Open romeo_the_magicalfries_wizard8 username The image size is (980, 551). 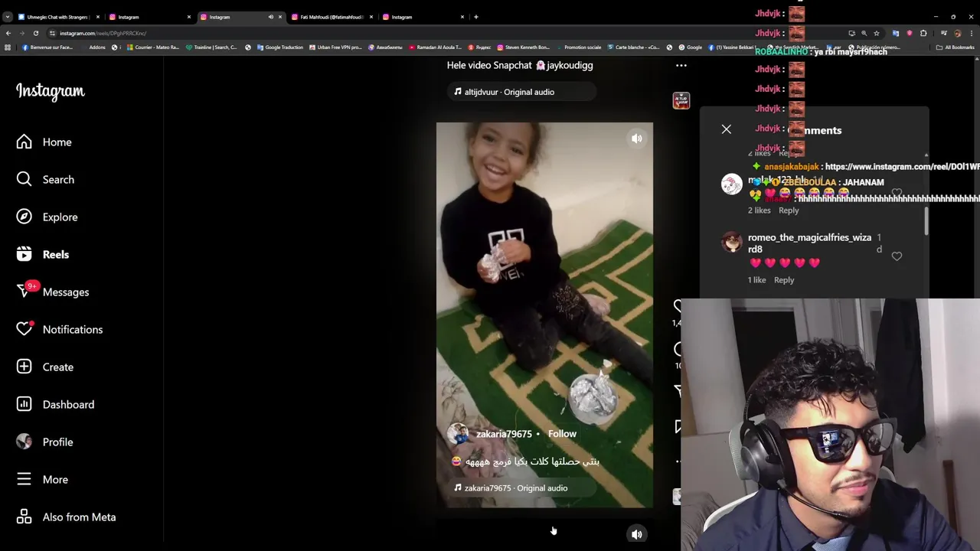pyautogui.click(x=809, y=243)
